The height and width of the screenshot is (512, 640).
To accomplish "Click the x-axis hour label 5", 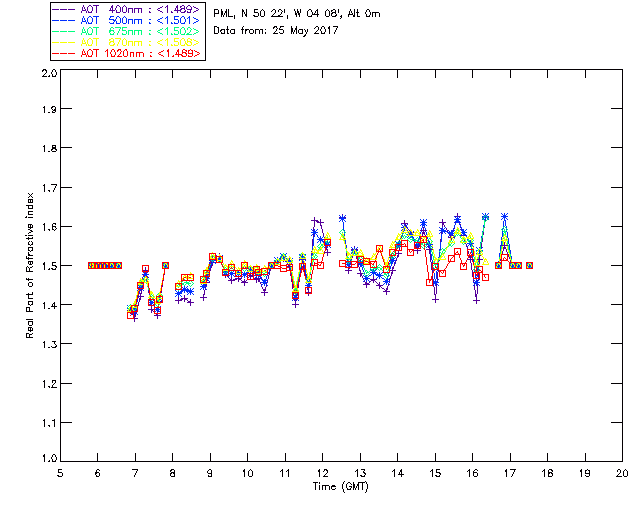I will click(60, 473).
